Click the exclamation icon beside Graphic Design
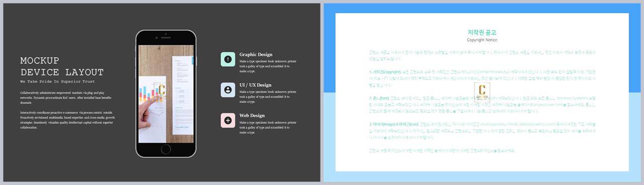 click(x=228, y=59)
